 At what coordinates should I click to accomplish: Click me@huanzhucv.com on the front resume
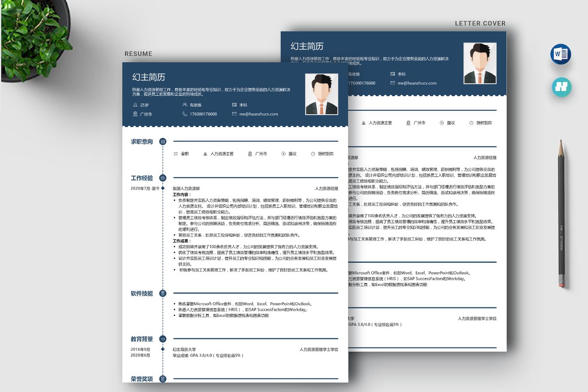coord(258,114)
